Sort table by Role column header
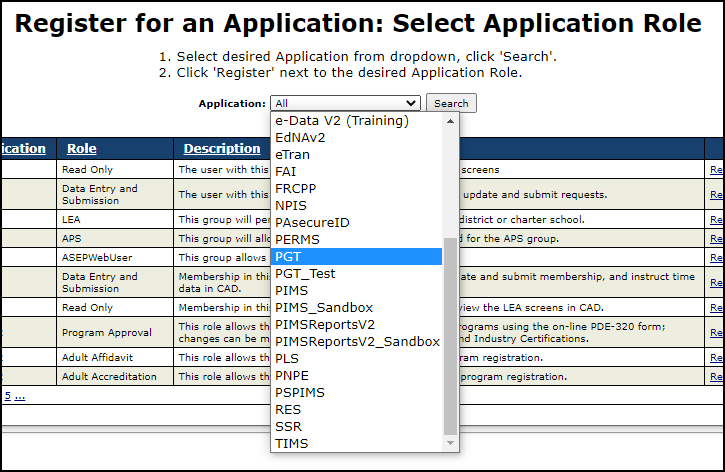 click(x=81, y=149)
